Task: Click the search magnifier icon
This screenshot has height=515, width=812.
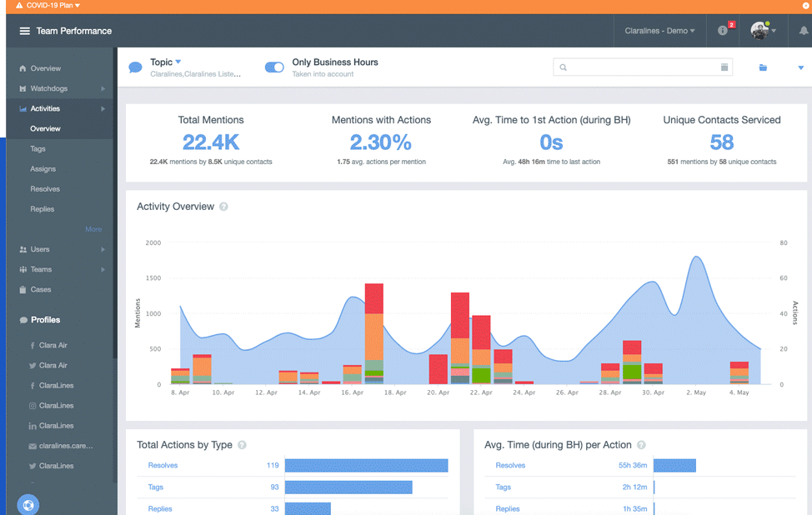Action: click(563, 67)
